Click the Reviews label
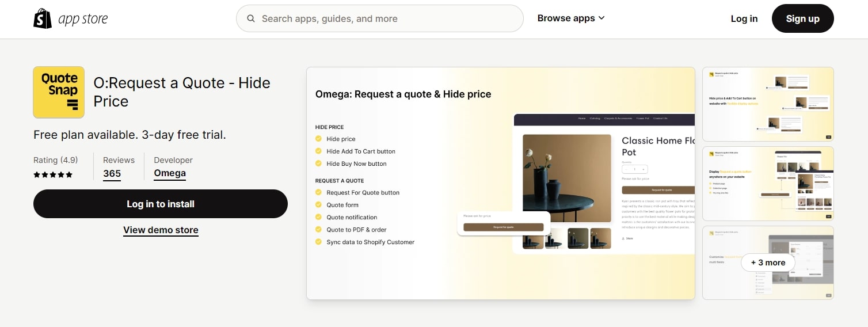868x327 pixels. coord(119,160)
